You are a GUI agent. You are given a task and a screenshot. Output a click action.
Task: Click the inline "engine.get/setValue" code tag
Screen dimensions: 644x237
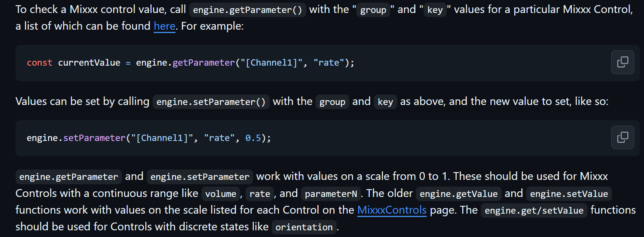pos(534,210)
